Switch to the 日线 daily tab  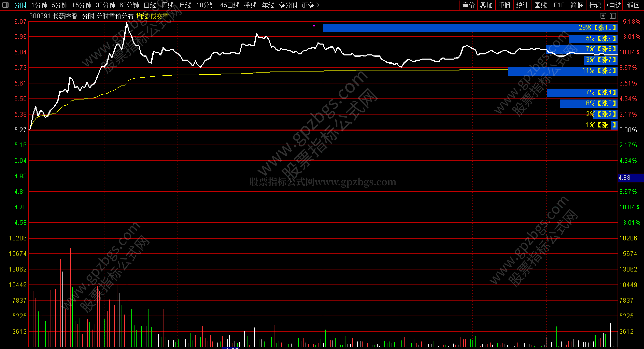150,5
